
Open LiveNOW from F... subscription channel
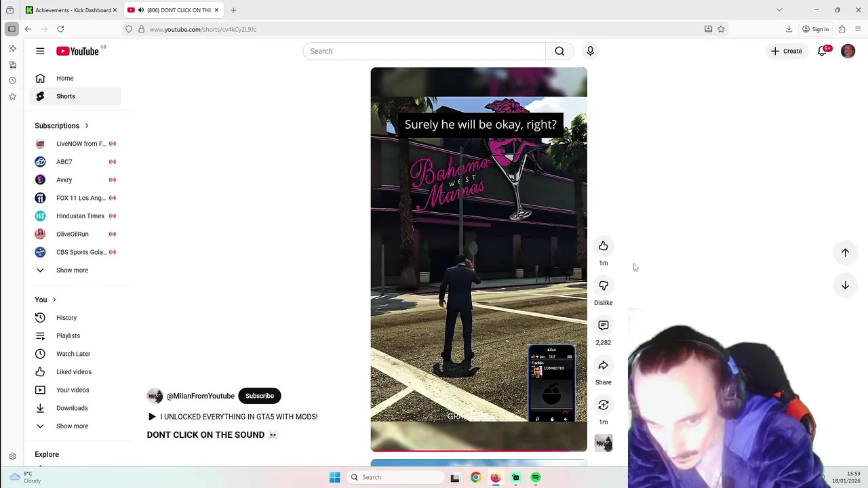[x=75, y=144]
